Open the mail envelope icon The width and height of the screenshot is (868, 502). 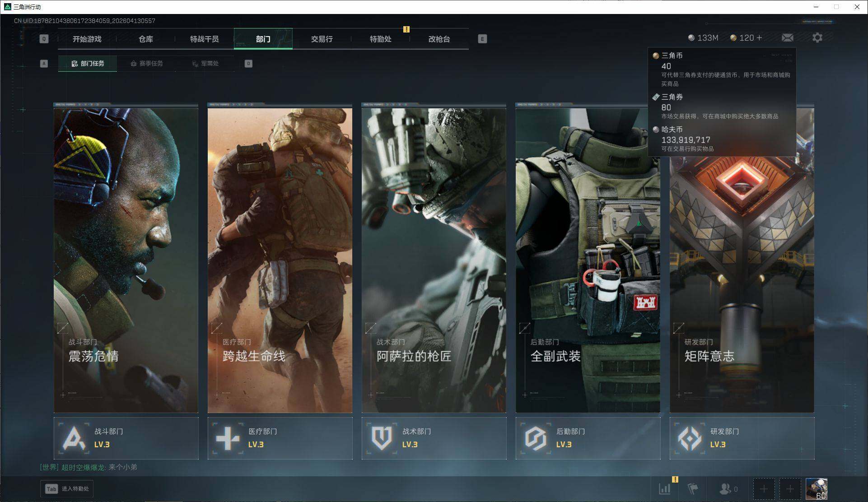[787, 38]
